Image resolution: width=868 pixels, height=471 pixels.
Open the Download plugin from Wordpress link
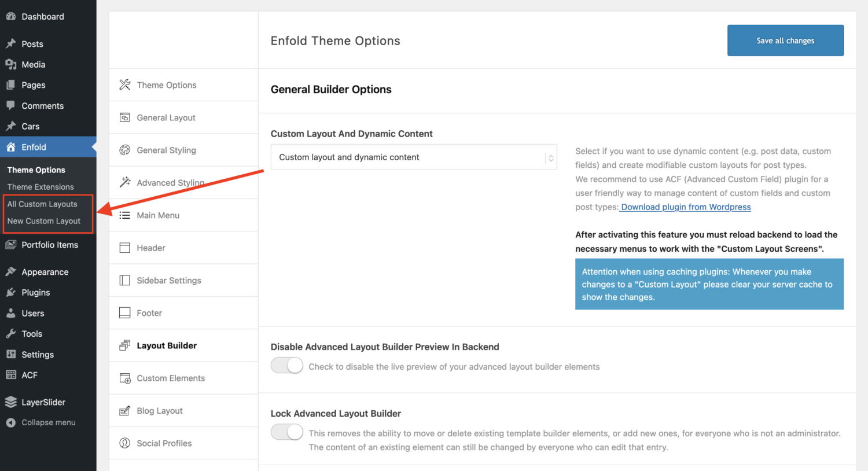tap(685, 207)
